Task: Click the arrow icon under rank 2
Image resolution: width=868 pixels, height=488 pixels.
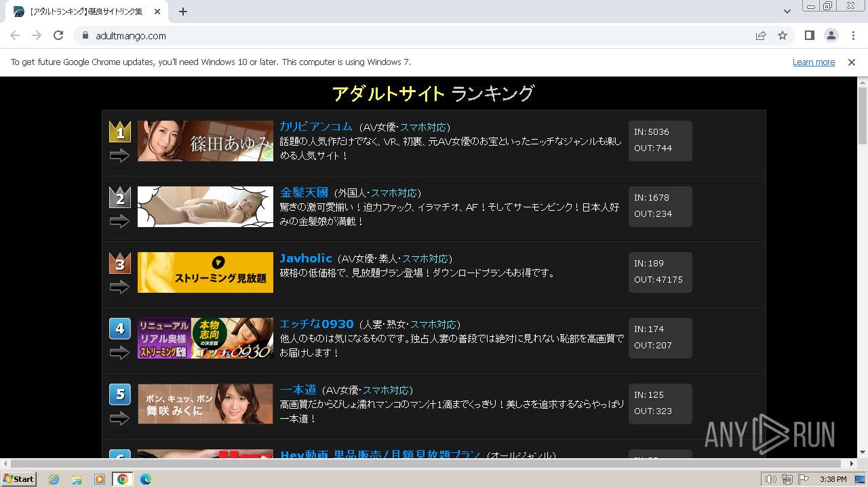Action: tap(119, 222)
